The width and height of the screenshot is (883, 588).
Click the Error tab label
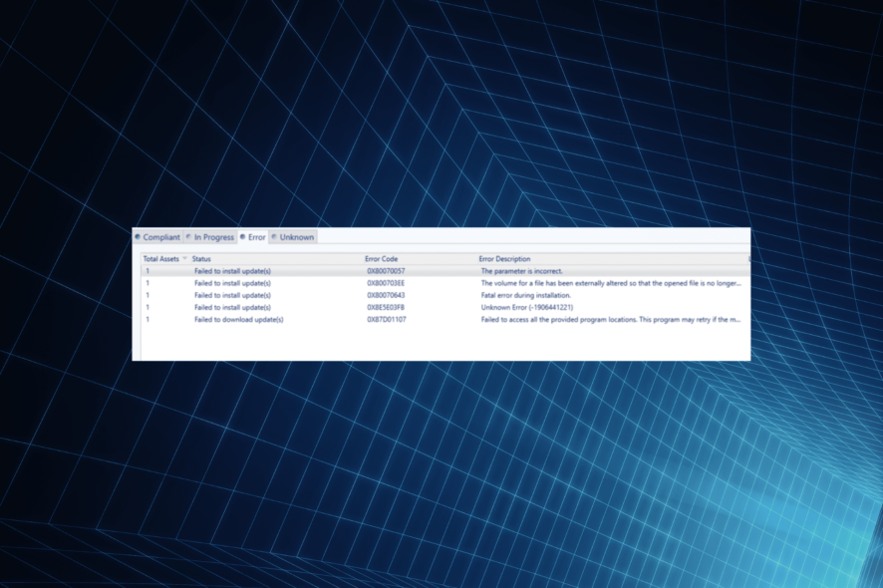[x=254, y=237]
